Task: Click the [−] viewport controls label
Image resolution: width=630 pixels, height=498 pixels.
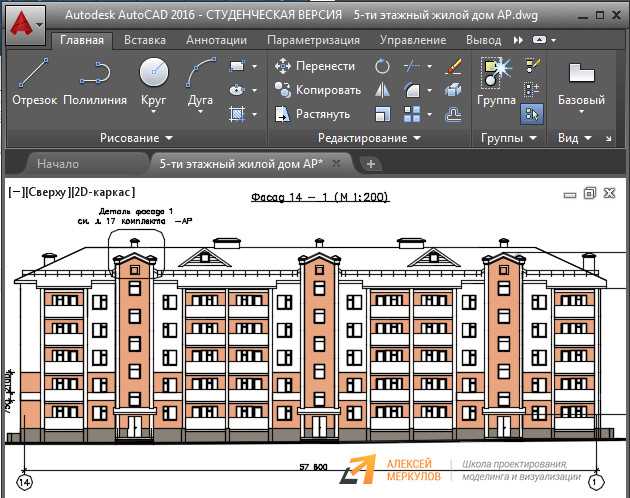Action: click(16, 192)
